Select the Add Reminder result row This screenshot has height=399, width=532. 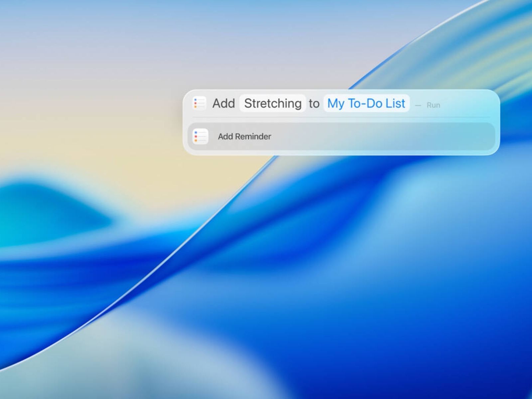click(341, 136)
